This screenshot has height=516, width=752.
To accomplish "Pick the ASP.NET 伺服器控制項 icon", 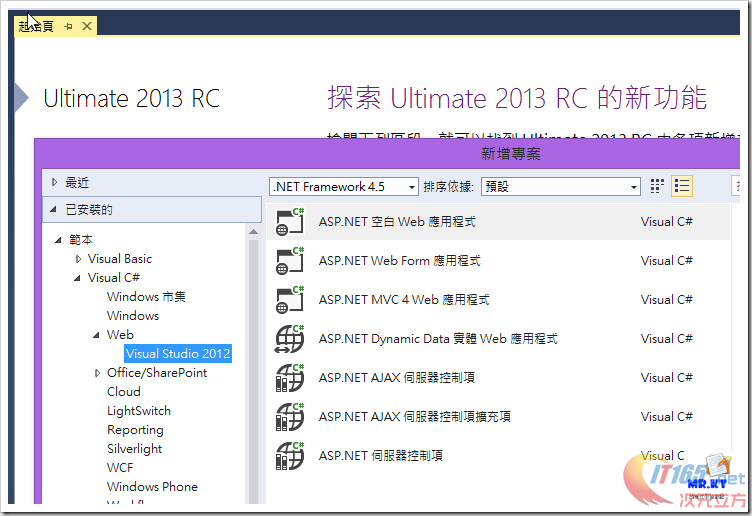I will 290,455.
